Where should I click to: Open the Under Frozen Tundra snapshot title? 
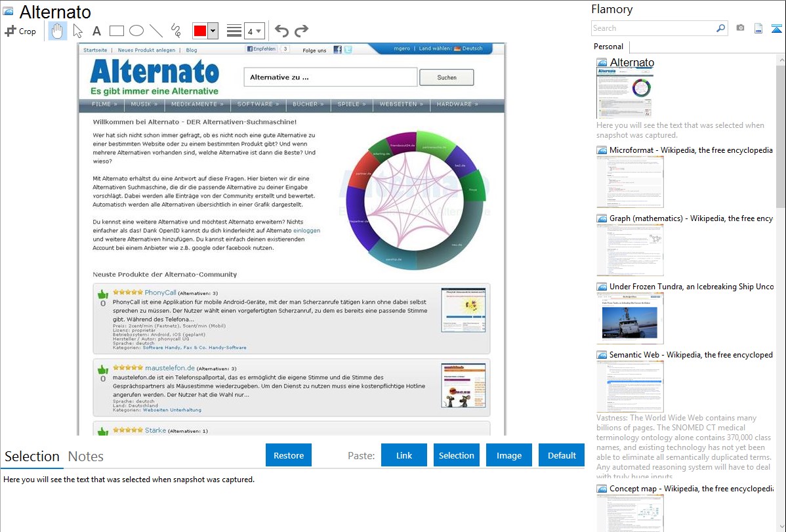click(x=692, y=286)
